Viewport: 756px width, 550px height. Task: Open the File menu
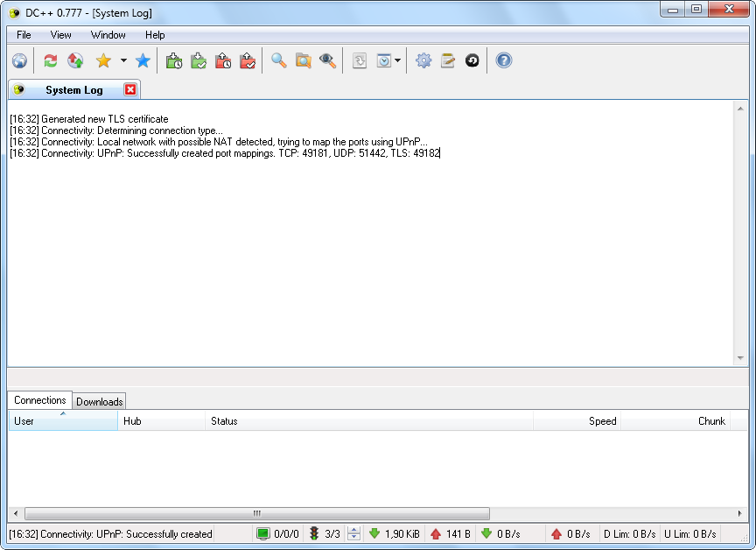24,35
